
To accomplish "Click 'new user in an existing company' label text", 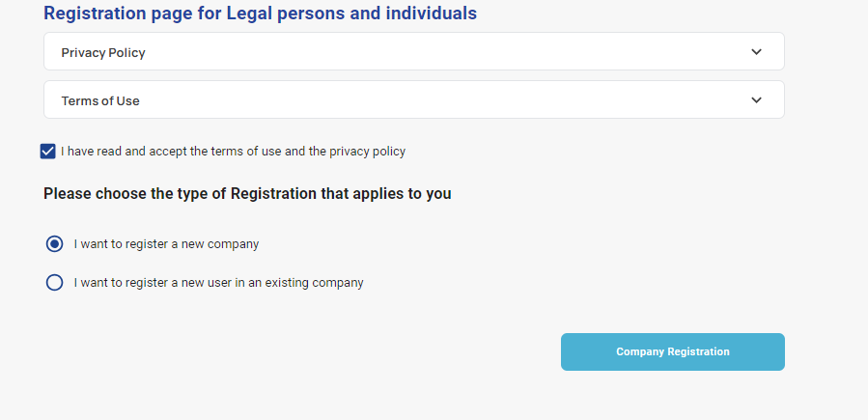I will pyautogui.click(x=218, y=283).
